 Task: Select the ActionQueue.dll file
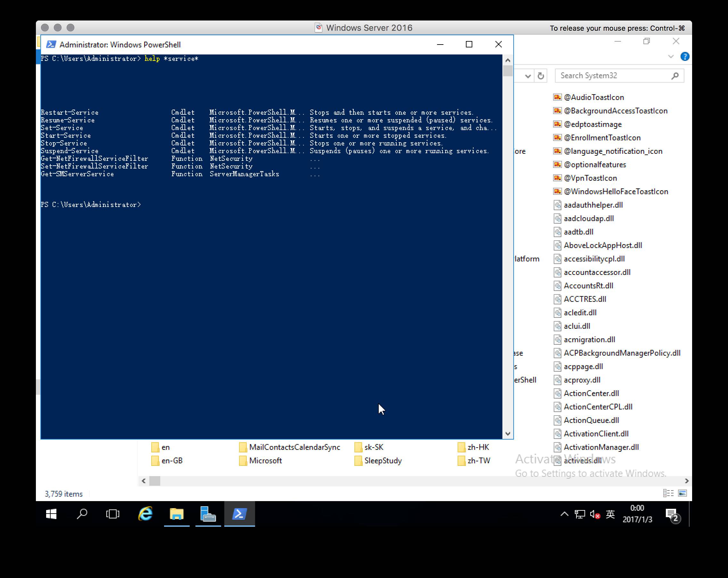tap(586, 420)
